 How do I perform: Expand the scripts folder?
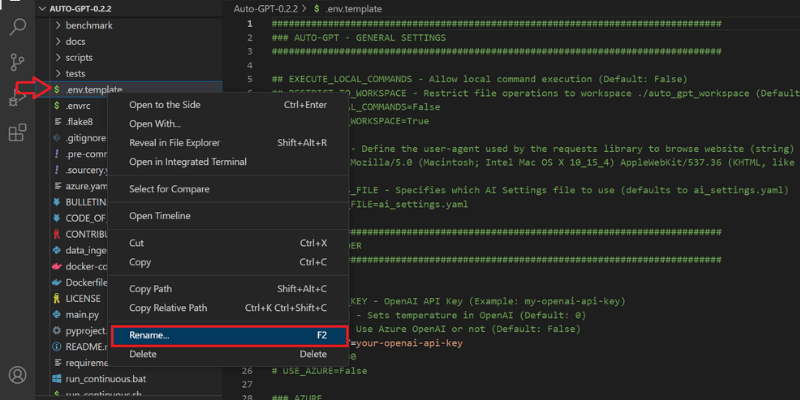[x=58, y=58]
